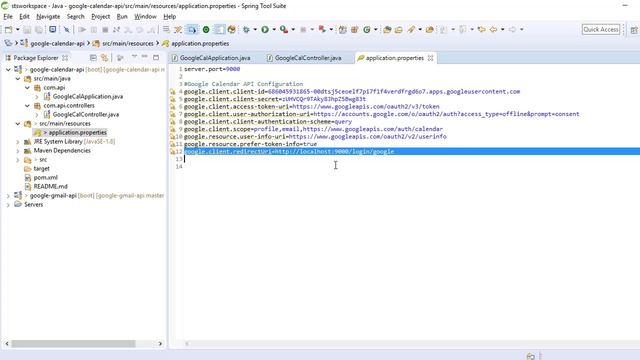Open the Debug configurations dropdown arrow
The width and height of the screenshot is (640, 360).
point(255,29)
